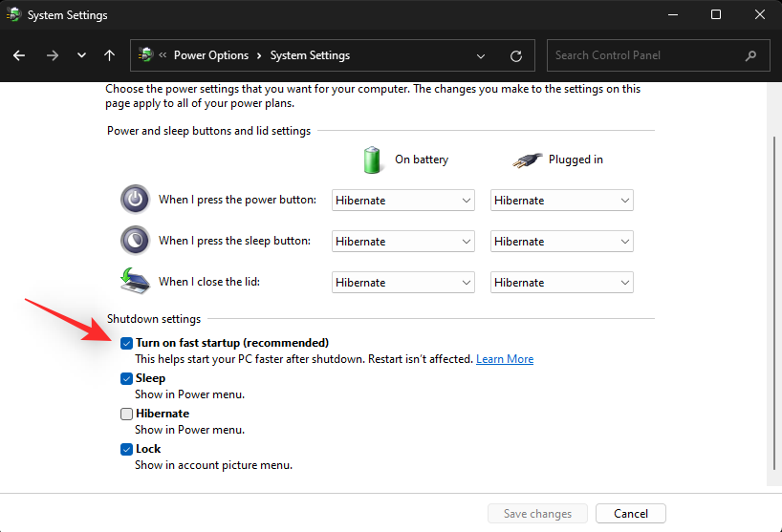Image resolution: width=782 pixels, height=532 pixels.
Task: Click the Power Options icon in address bar
Action: pos(146,55)
